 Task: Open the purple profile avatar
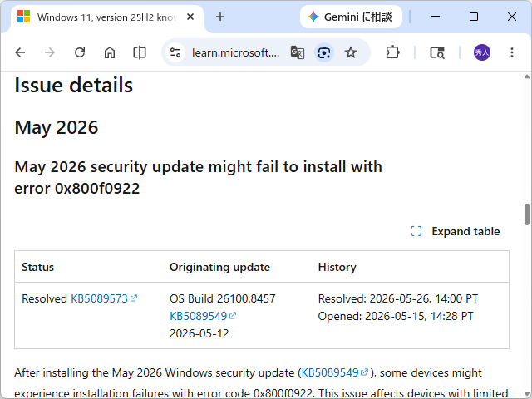[482, 52]
